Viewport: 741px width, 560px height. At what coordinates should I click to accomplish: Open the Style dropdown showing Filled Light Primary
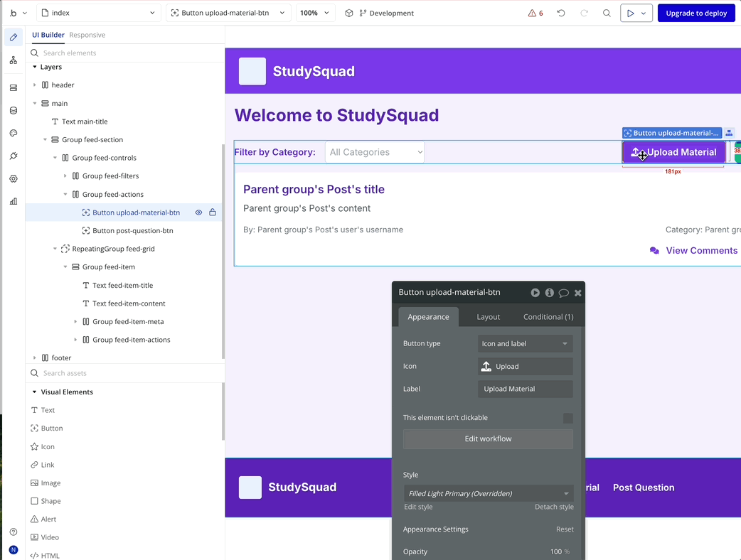pyautogui.click(x=488, y=493)
